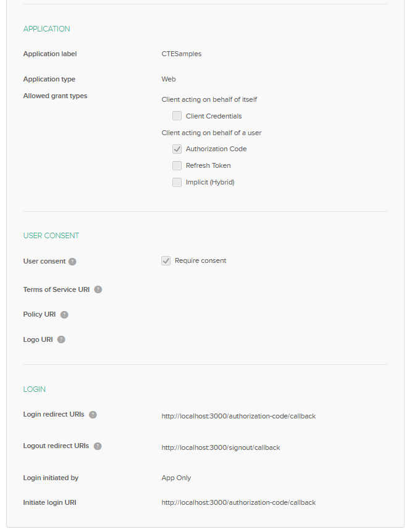Click help icon next to User consent
This screenshot has height=532, width=412.
[x=72, y=262]
